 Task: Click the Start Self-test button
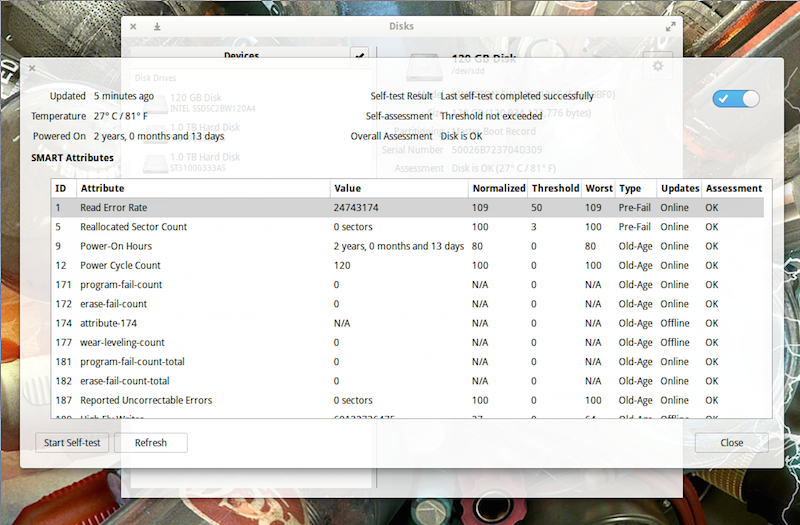72,443
